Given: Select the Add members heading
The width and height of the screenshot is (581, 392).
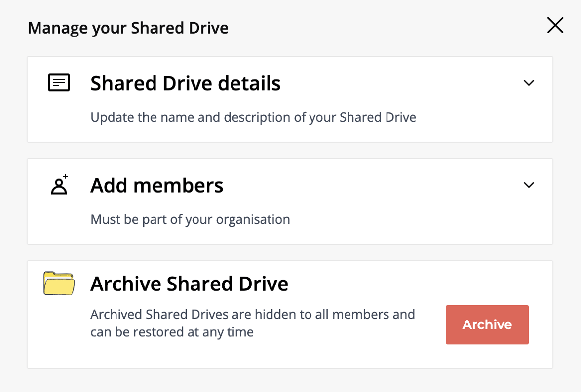Looking at the screenshot, I should coord(156,186).
